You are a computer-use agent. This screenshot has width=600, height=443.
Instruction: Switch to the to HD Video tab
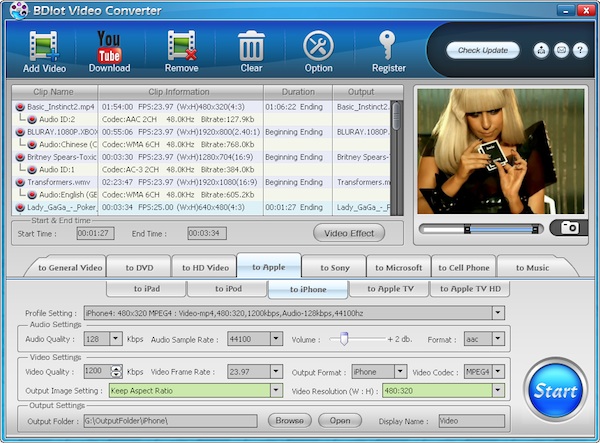pyautogui.click(x=205, y=267)
